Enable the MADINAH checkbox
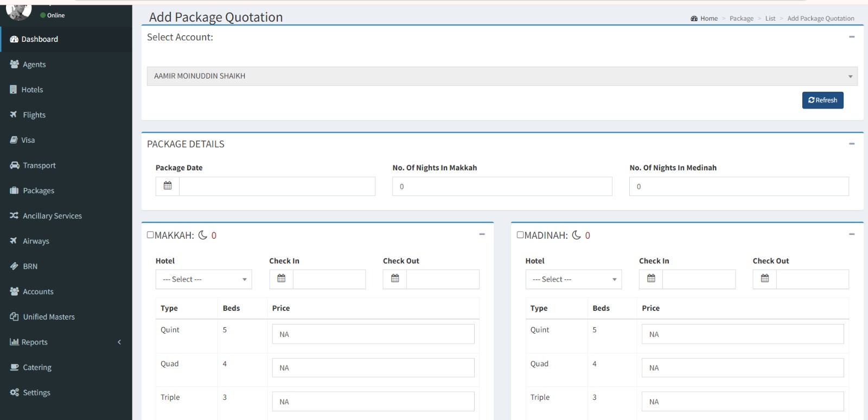 520,235
